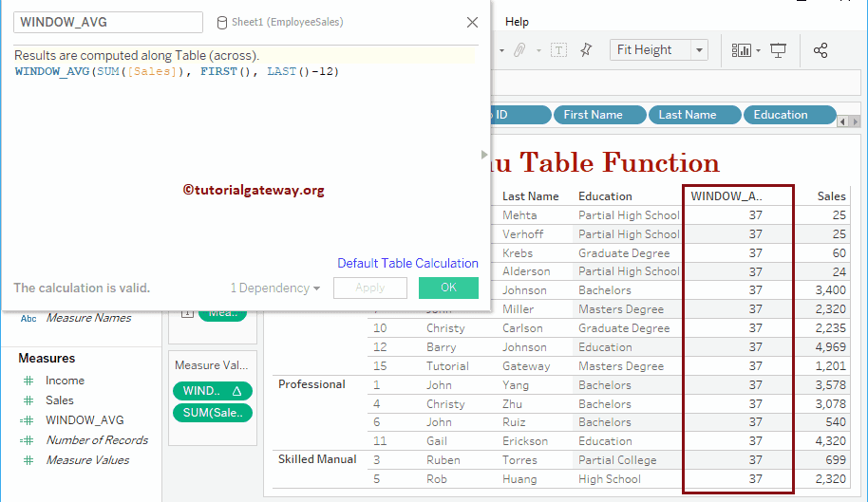The height and width of the screenshot is (502, 868).
Task: Select the ID pill on Rows shelf
Action: (x=520, y=115)
